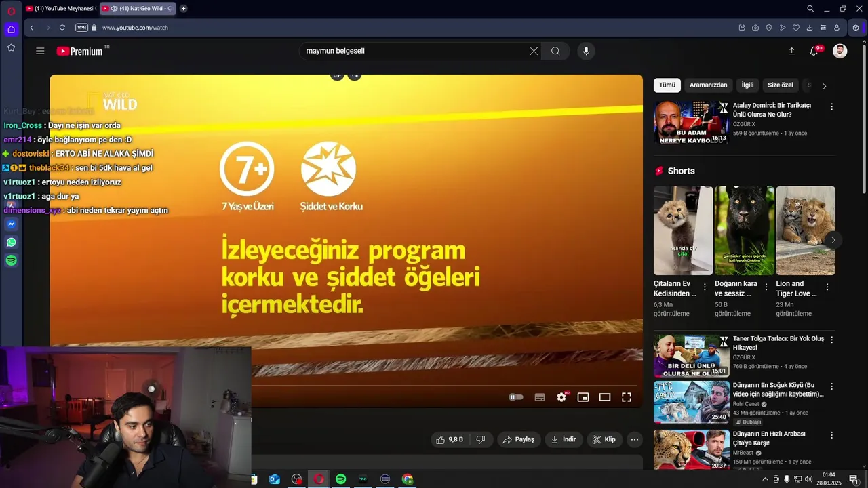Start voice search with the microphone icon
The image size is (868, 488).
[587, 51]
